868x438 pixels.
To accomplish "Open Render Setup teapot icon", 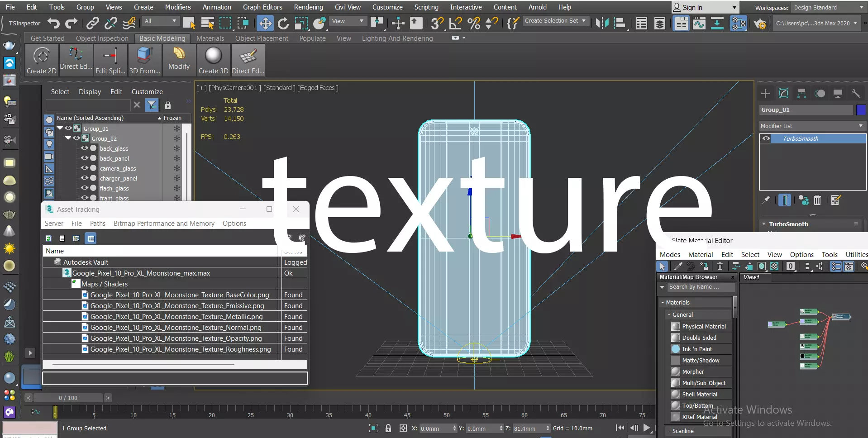I will [760, 23].
